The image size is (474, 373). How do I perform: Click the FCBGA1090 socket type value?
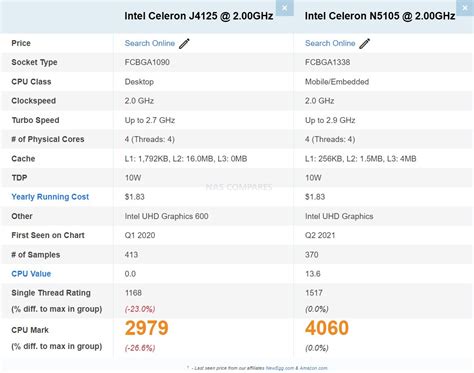pyautogui.click(x=147, y=62)
